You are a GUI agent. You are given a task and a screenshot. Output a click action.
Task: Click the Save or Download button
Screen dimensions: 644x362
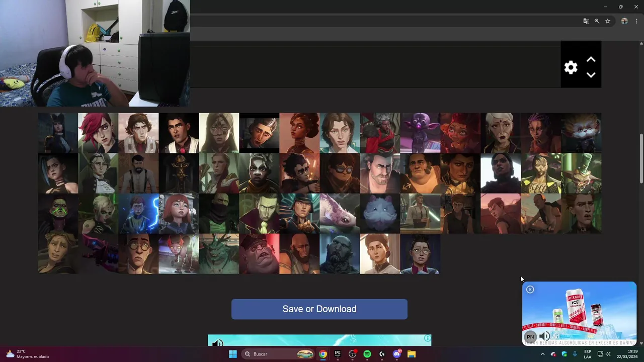(319, 309)
